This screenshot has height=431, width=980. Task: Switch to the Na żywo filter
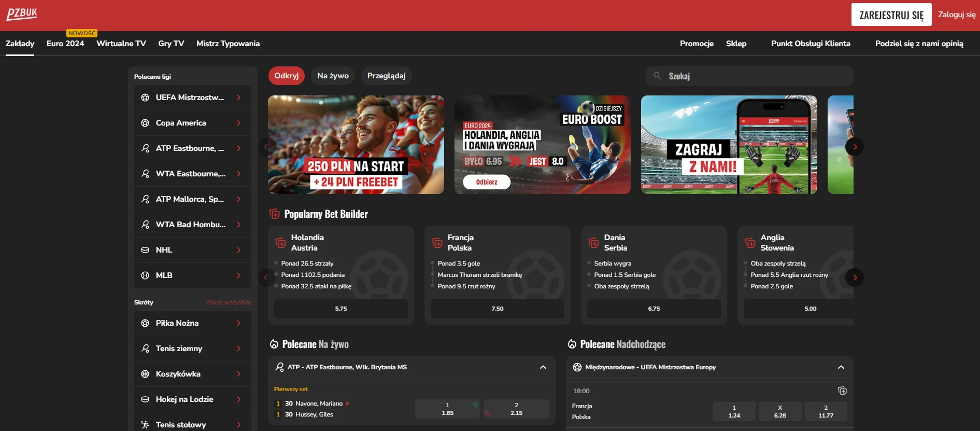click(333, 76)
